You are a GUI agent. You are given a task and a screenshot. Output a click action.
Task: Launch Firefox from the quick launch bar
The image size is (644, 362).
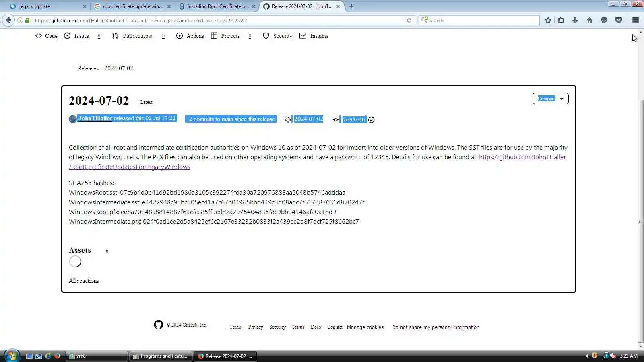click(x=57, y=356)
